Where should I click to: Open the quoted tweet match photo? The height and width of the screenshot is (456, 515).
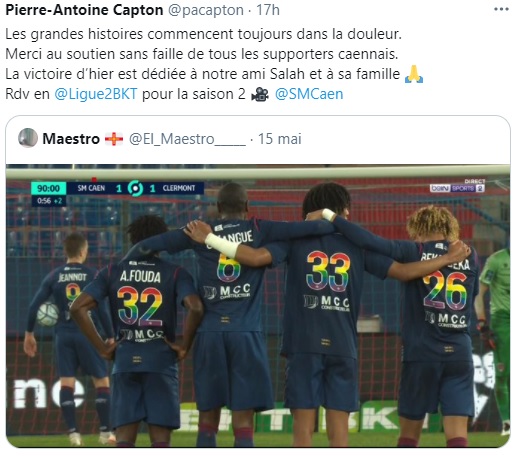(258, 306)
